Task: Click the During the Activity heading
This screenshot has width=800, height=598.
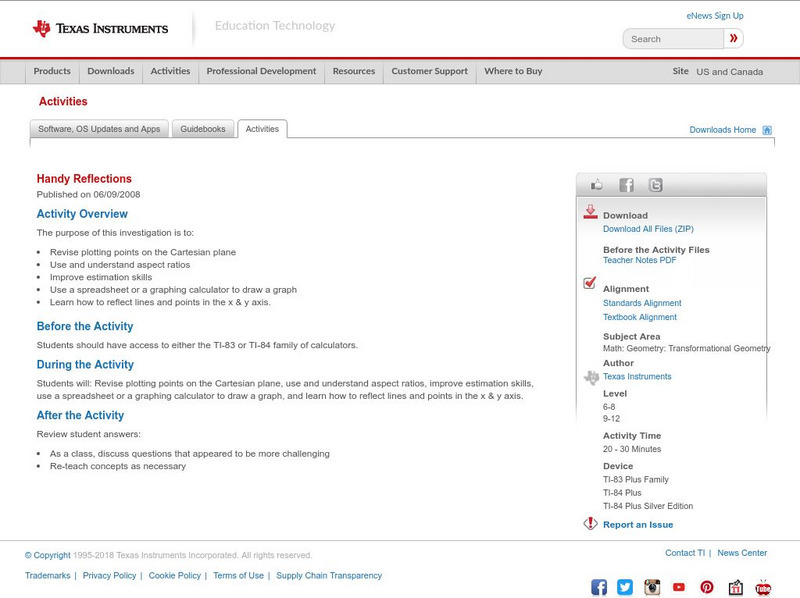Action: [85, 364]
